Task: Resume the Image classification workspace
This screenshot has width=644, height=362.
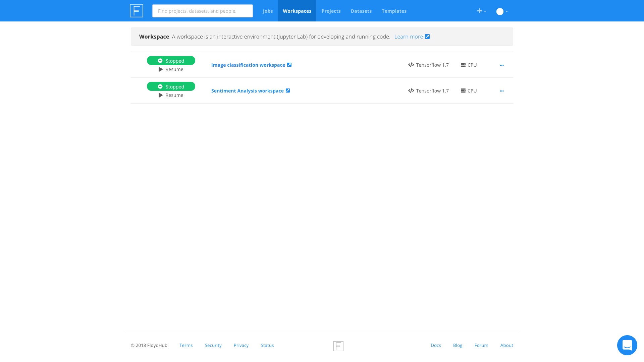Action: click(x=171, y=69)
